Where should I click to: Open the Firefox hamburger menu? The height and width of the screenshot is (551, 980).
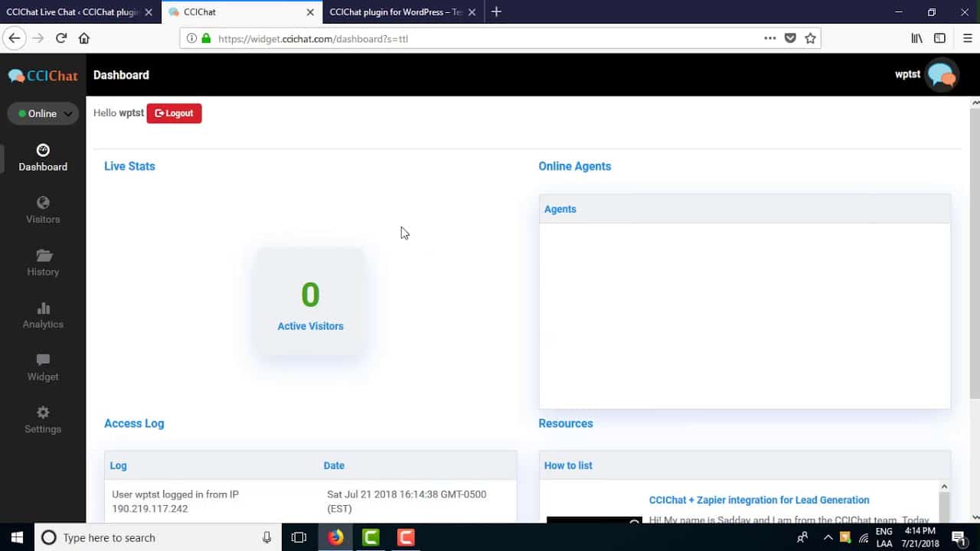[x=968, y=38]
